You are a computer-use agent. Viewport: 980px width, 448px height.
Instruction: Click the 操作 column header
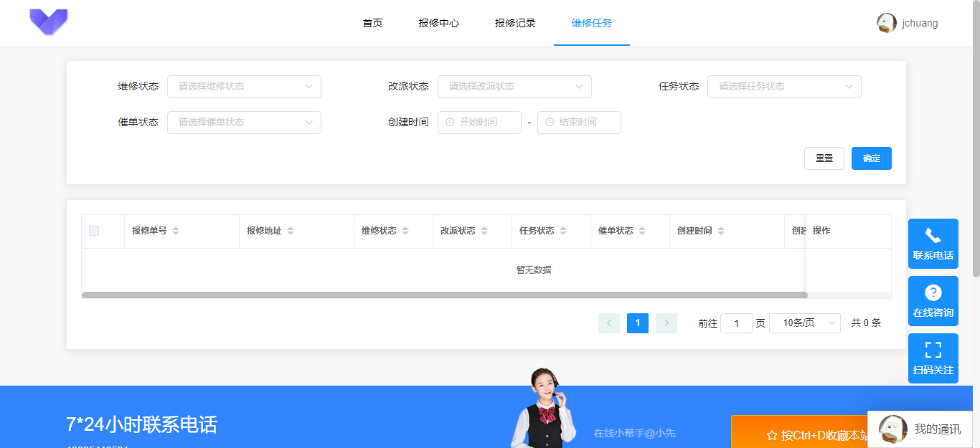(848, 231)
